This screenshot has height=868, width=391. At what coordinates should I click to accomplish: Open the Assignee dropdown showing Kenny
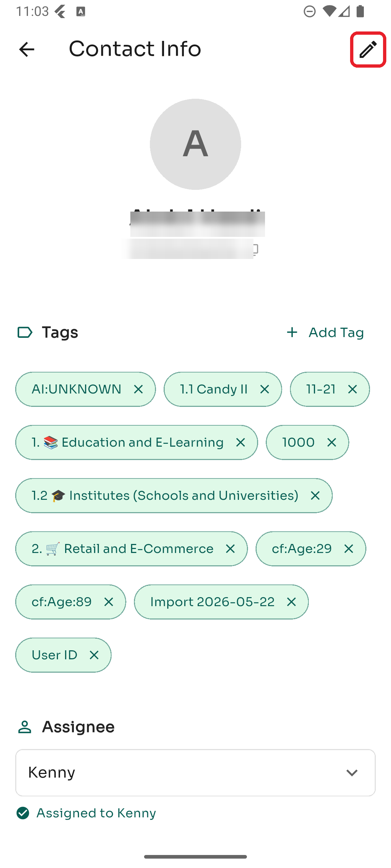tap(195, 773)
